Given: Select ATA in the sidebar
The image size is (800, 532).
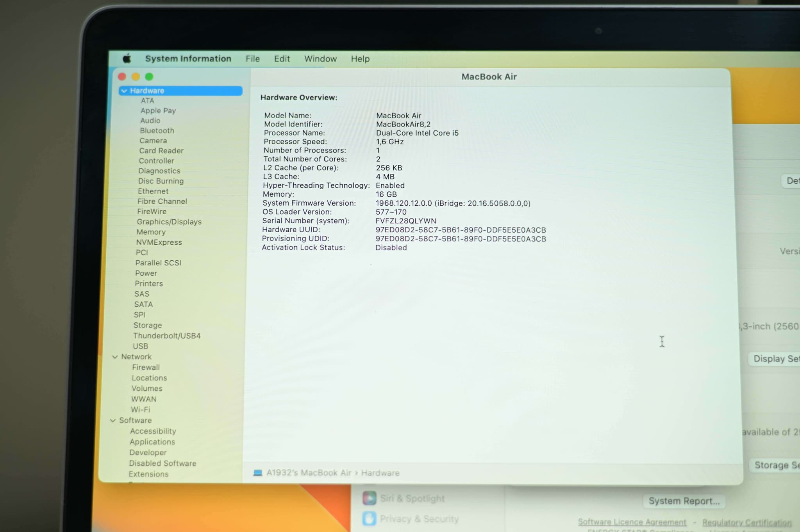Looking at the screenshot, I should point(148,101).
